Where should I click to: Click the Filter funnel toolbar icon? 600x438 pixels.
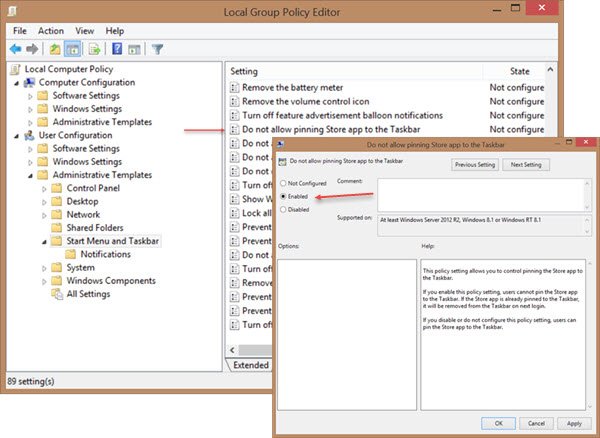[158, 48]
